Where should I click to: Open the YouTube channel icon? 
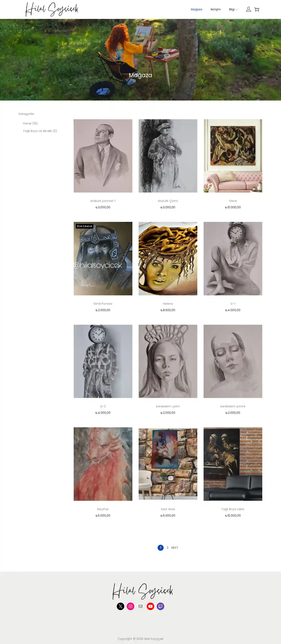[x=150, y=606]
